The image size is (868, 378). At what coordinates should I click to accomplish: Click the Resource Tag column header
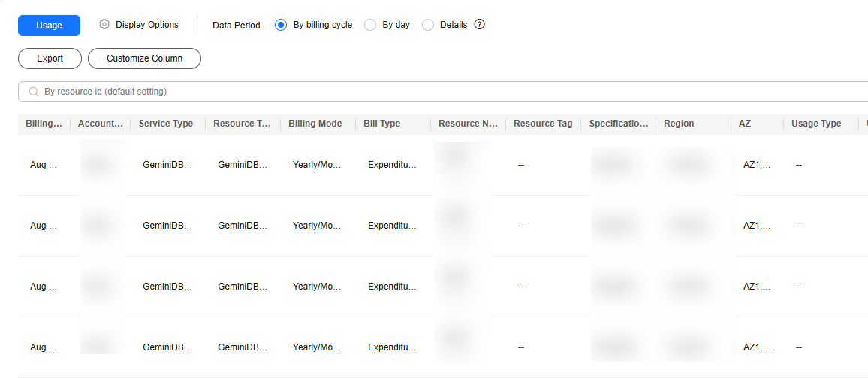(543, 124)
